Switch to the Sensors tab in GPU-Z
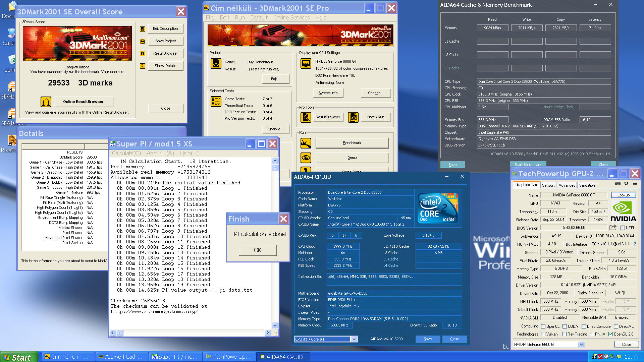 pos(548,185)
